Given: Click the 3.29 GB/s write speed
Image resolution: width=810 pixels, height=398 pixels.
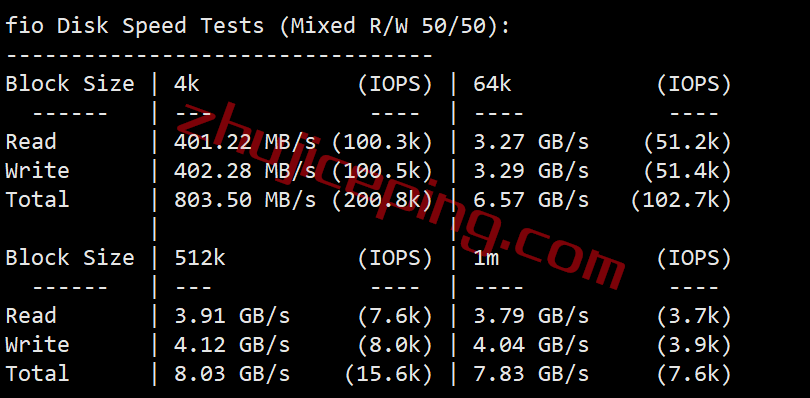Looking at the screenshot, I should (x=531, y=171).
